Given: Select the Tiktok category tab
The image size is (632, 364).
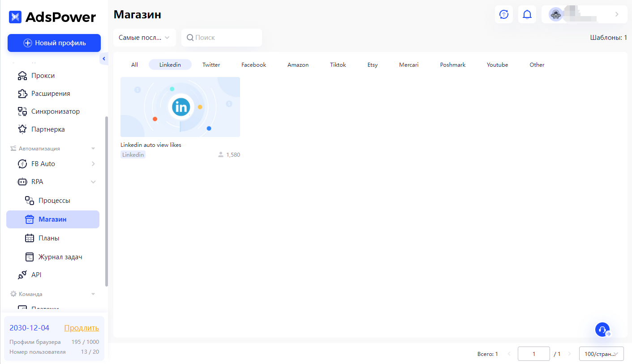Looking at the screenshot, I should 338,65.
